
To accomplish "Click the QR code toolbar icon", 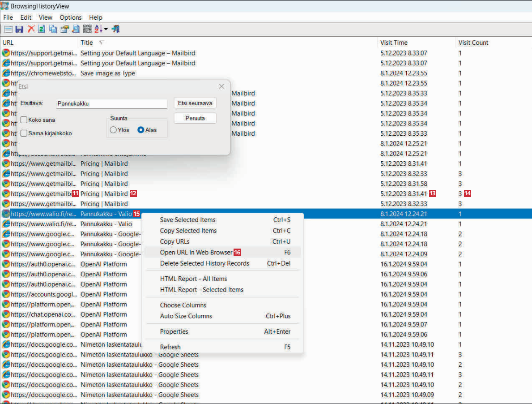I will 87,29.
